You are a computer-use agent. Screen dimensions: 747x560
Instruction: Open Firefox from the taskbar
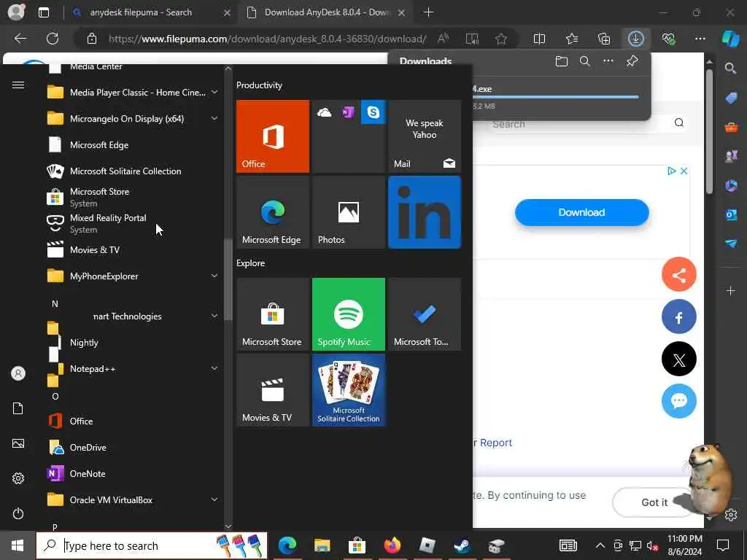(x=392, y=545)
